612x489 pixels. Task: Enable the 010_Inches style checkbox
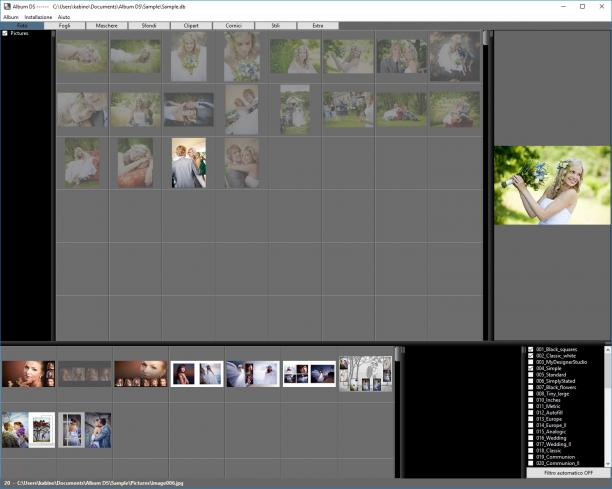530,400
